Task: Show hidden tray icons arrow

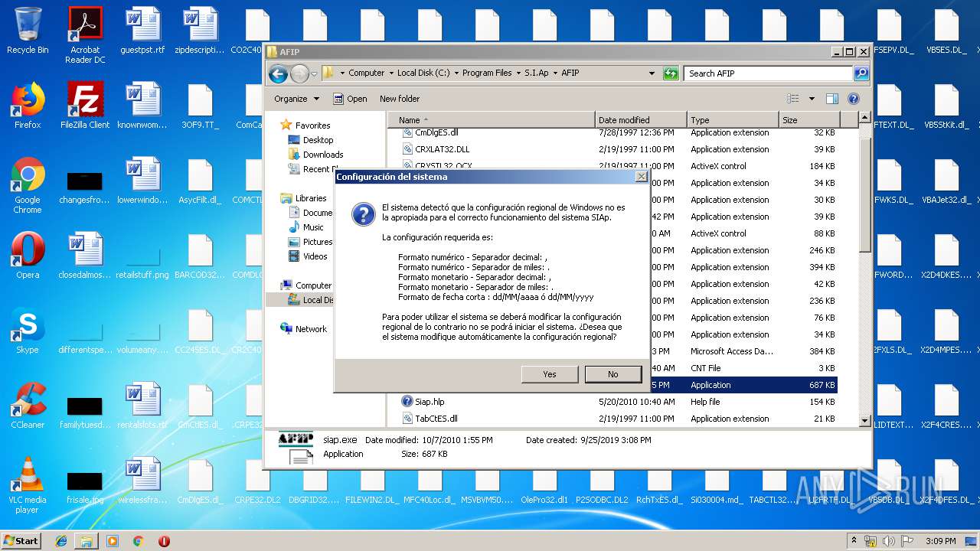Action: [854, 541]
